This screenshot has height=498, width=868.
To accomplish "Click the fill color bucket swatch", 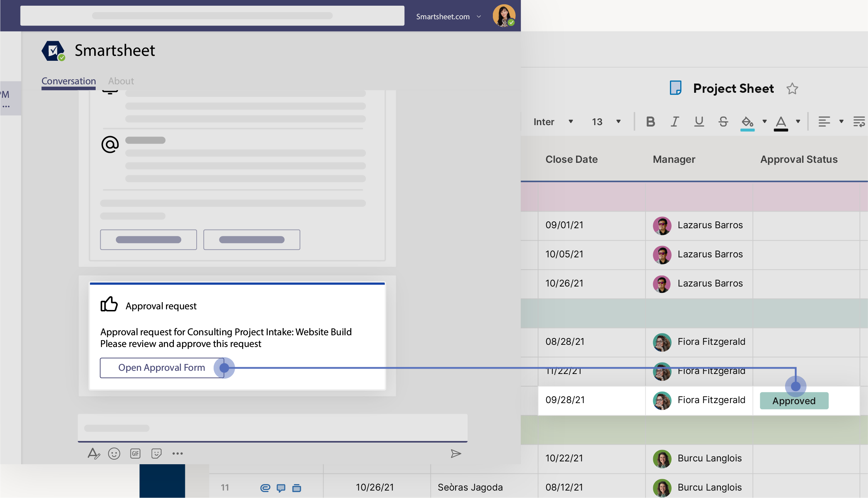I will [747, 123].
